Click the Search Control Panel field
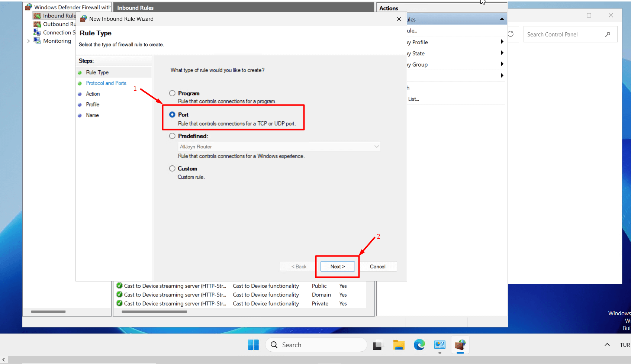 coord(563,34)
